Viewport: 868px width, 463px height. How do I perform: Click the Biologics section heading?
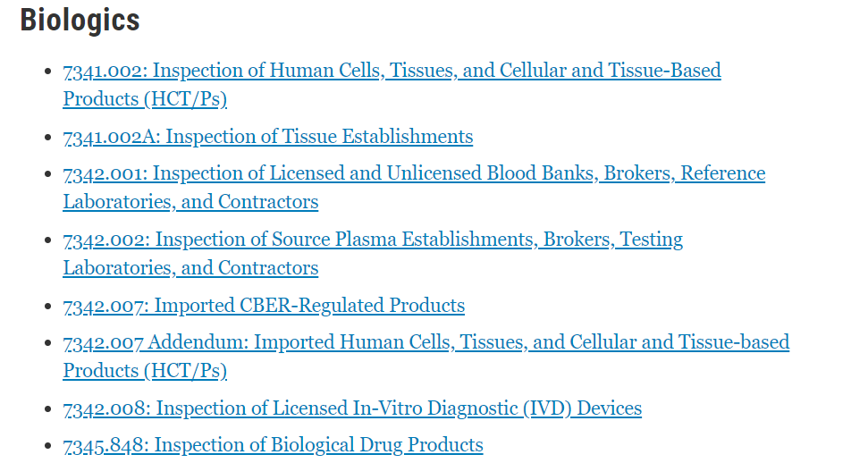pyautogui.click(x=80, y=20)
